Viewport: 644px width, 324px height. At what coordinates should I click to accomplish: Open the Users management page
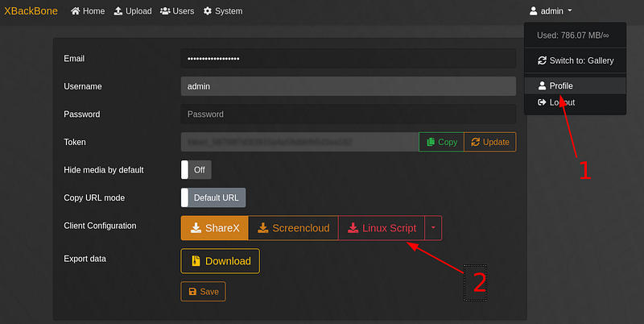coord(177,11)
